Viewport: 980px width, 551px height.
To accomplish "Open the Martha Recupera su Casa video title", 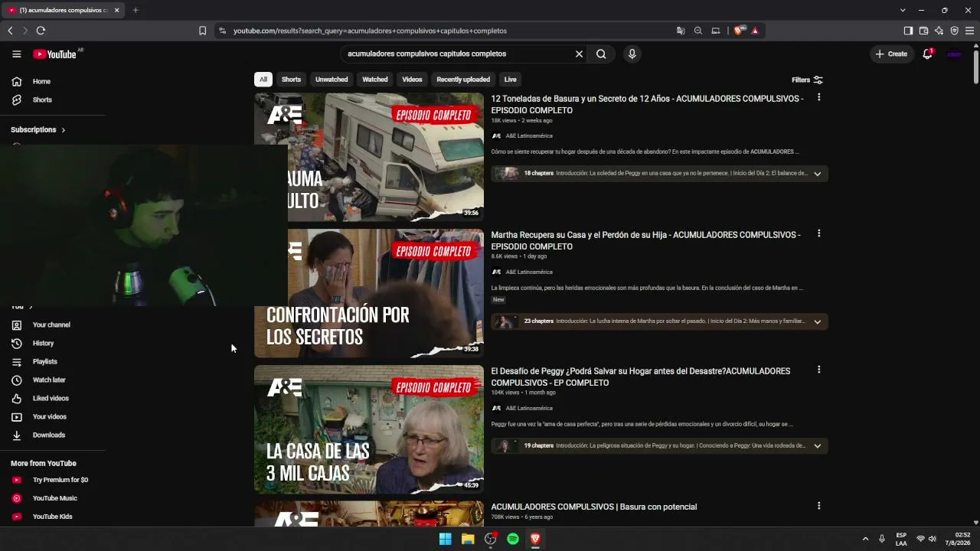I will 645,241.
